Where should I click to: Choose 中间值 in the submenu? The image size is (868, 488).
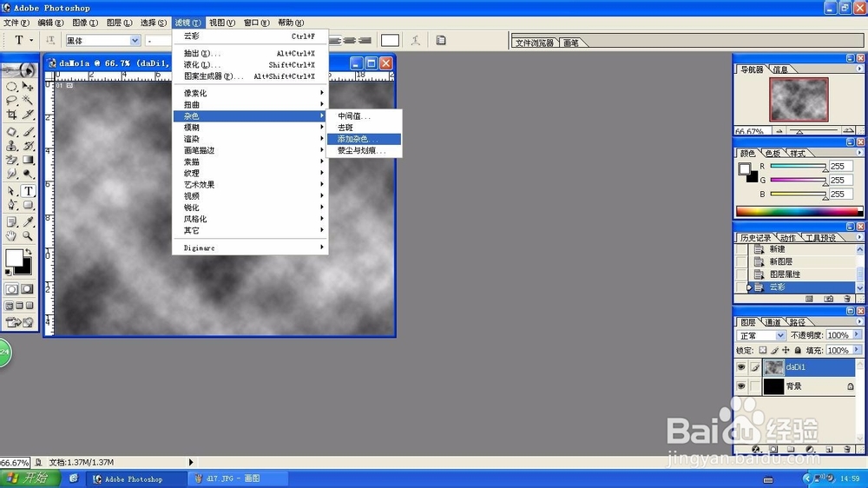coord(364,115)
